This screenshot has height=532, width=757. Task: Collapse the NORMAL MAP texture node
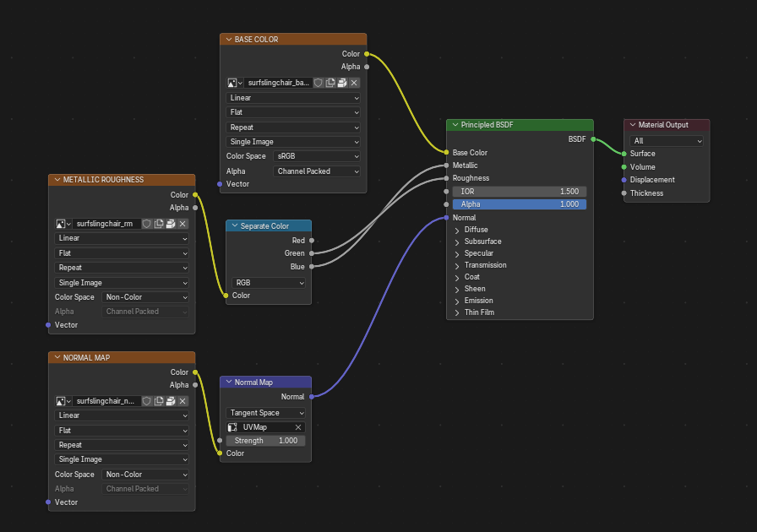[57, 358]
